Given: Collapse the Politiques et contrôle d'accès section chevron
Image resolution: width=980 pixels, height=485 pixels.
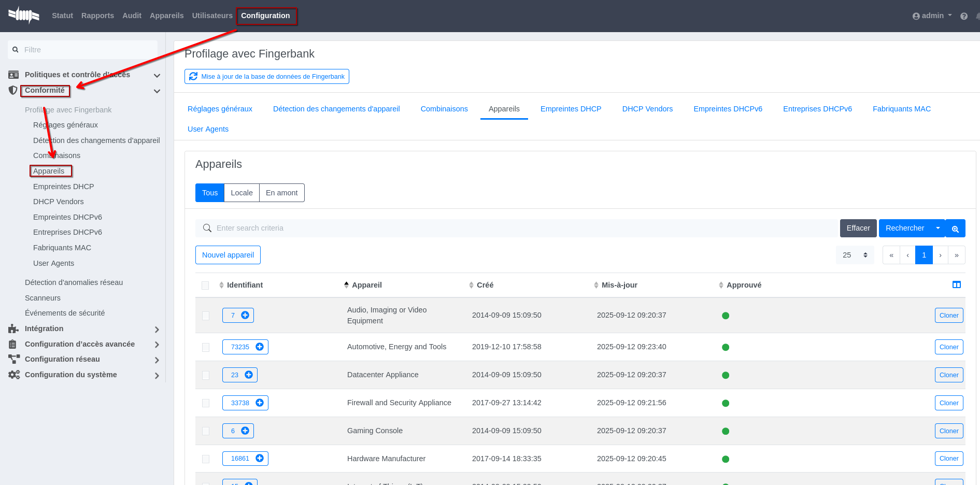Looking at the screenshot, I should (x=157, y=76).
